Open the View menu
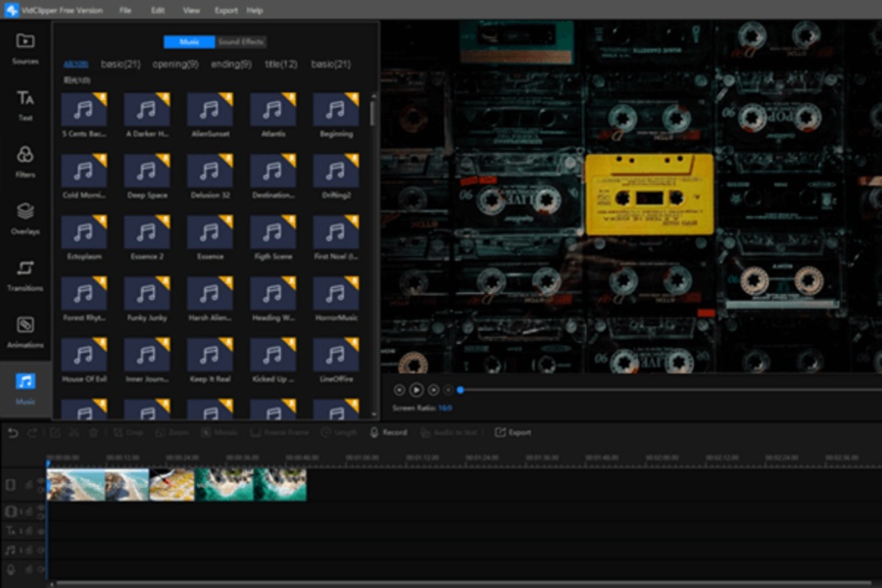Screen dimensions: 882x588 [191, 10]
